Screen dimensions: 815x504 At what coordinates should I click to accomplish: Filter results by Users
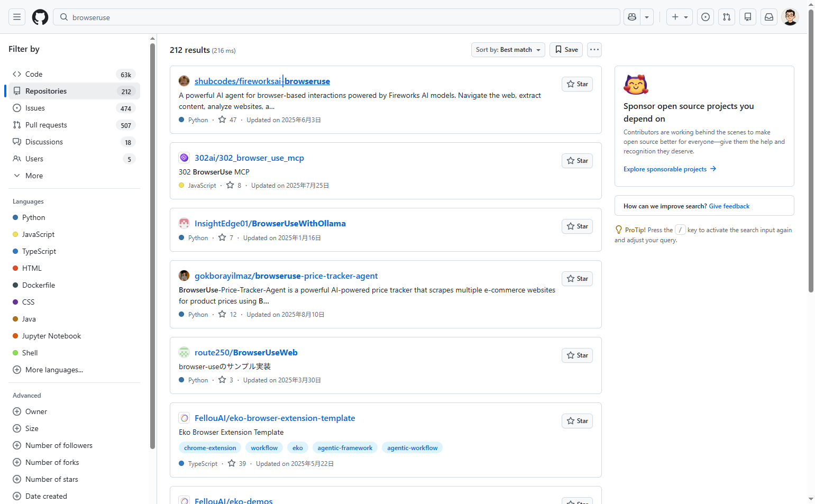point(74,159)
